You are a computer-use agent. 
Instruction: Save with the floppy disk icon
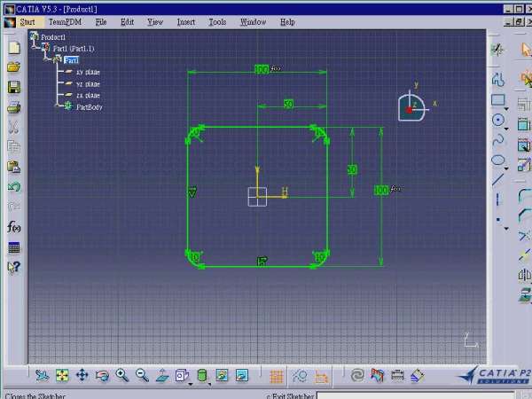[x=14, y=87]
